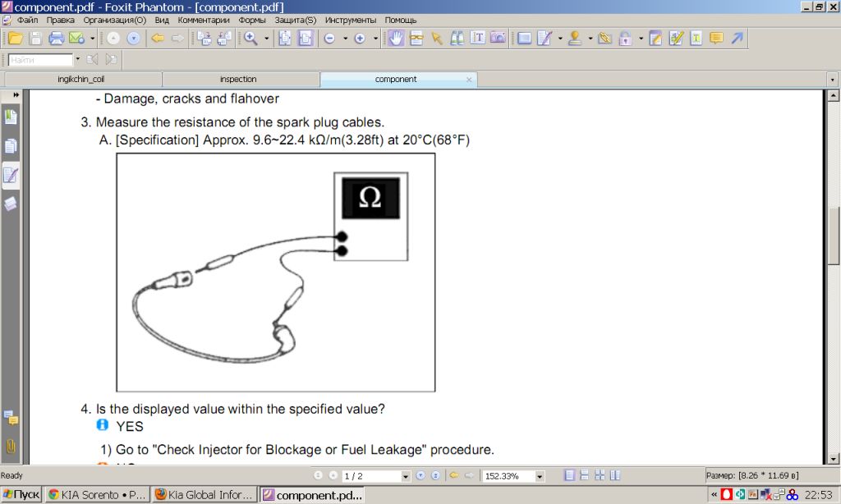841x504 pixels.
Task: Select the Snapshot camera tool
Action: pos(498,38)
